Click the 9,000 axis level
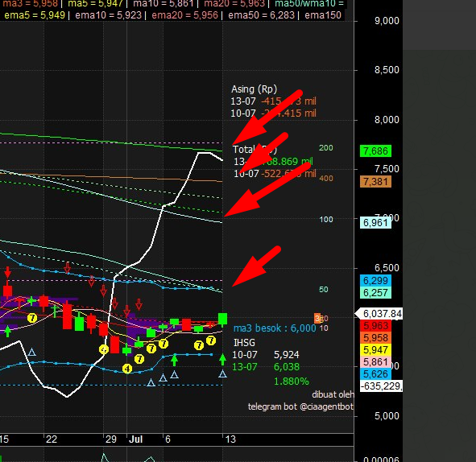 (387, 21)
